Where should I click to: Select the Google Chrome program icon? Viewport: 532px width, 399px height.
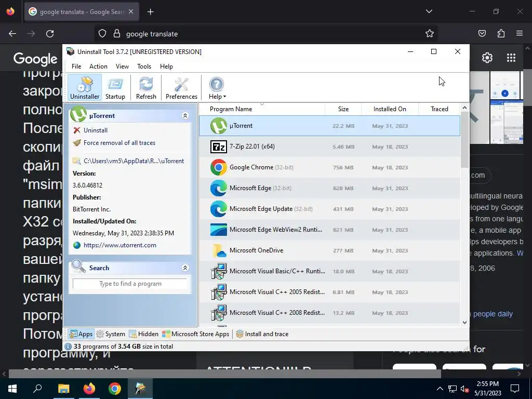tap(219, 167)
